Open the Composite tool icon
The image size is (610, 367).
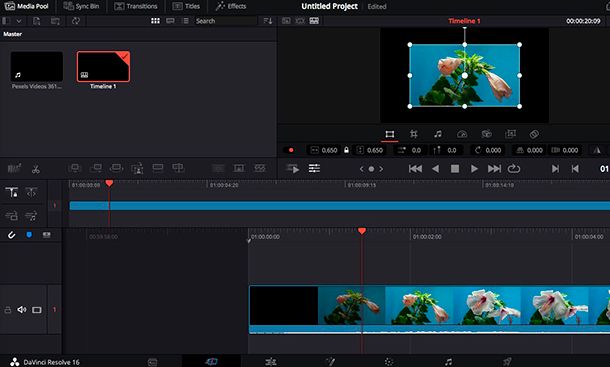pos(534,134)
